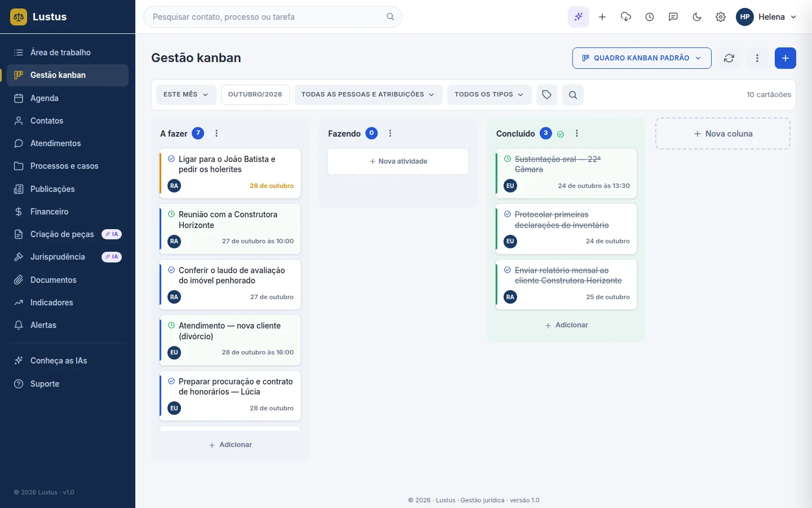Viewport: 812px width, 508px height.
Task: Mark 'Ligar para o João Batista' card as done
Action: pyautogui.click(x=171, y=159)
